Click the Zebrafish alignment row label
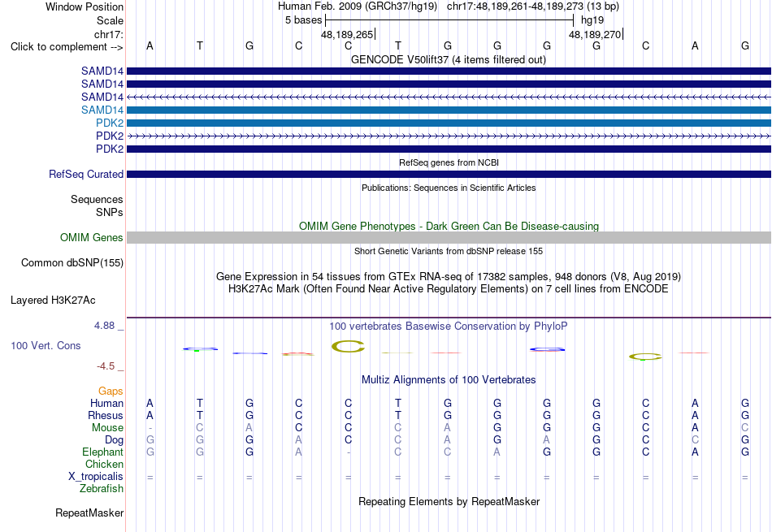Screen dimensions: 772x532 pyautogui.click(x=102, y=489)
